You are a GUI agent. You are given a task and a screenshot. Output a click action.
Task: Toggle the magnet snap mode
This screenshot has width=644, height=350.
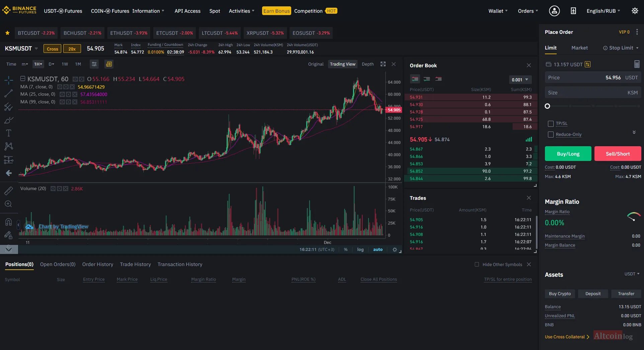[x=9, y=222]
